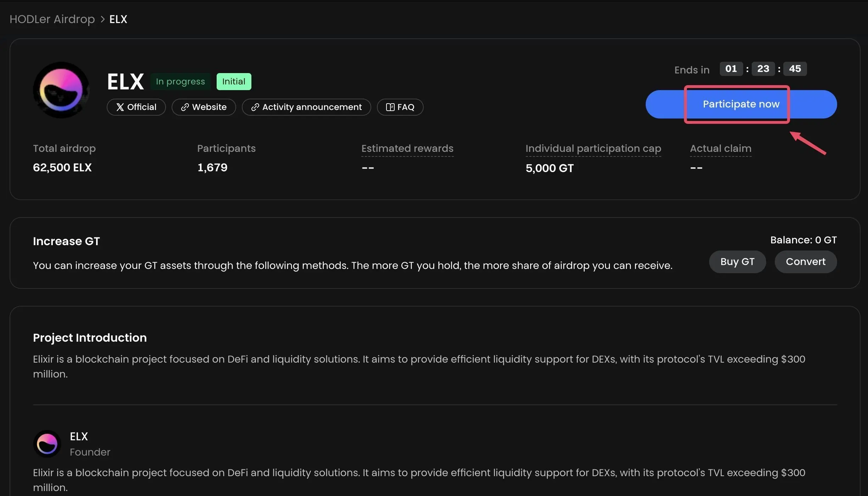Viewport: 868px width, 496px height.
Task: Click the Initial tag badge
Action: 234,82
